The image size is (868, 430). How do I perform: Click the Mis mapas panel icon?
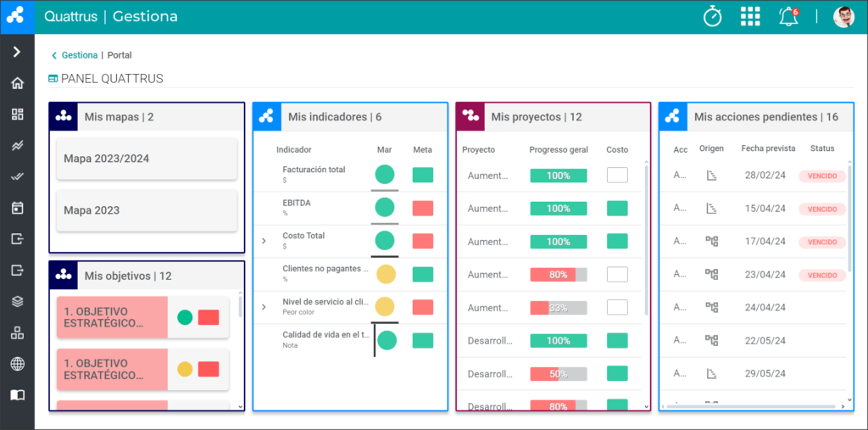[x=64, y=117]
